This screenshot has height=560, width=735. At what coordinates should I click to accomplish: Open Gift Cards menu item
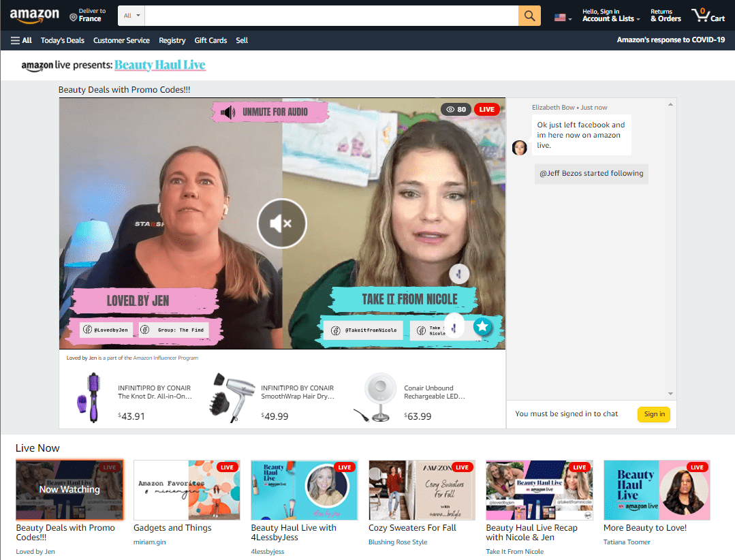tap(210, 40)
